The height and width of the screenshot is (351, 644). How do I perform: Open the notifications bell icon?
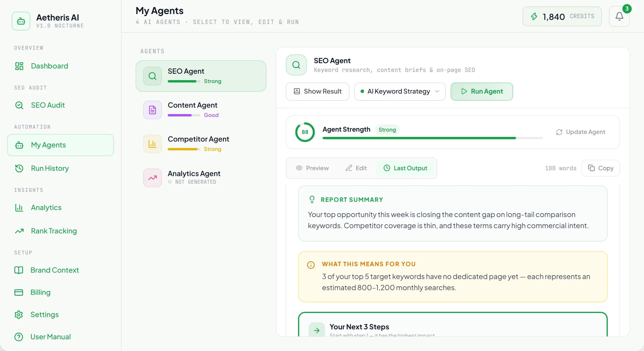click(x=619, y=16)
